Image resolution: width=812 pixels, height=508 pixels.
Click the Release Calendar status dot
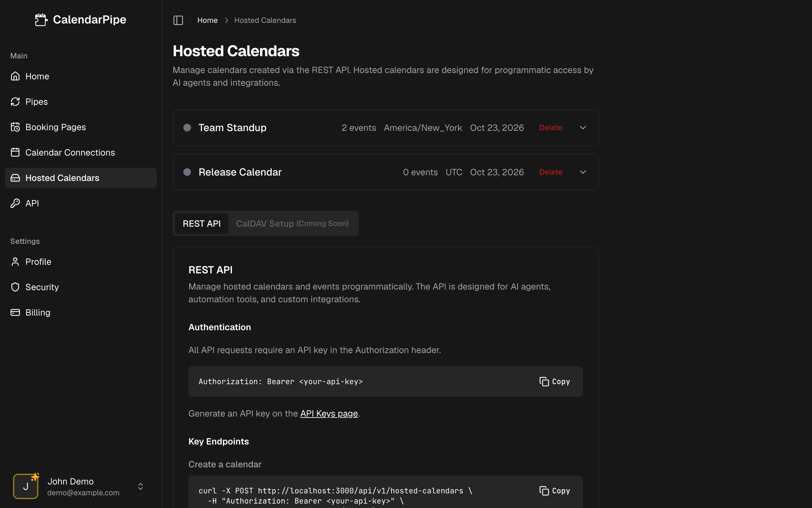187,172
